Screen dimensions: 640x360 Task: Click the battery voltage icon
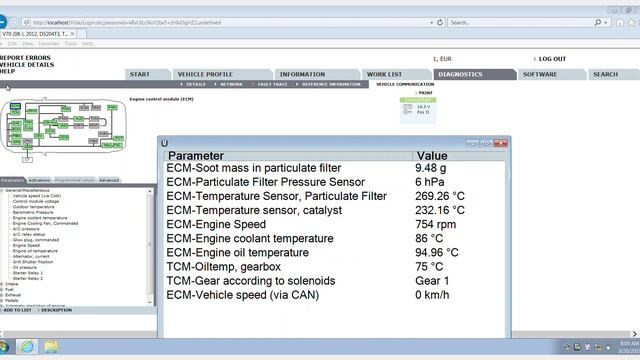407,107
